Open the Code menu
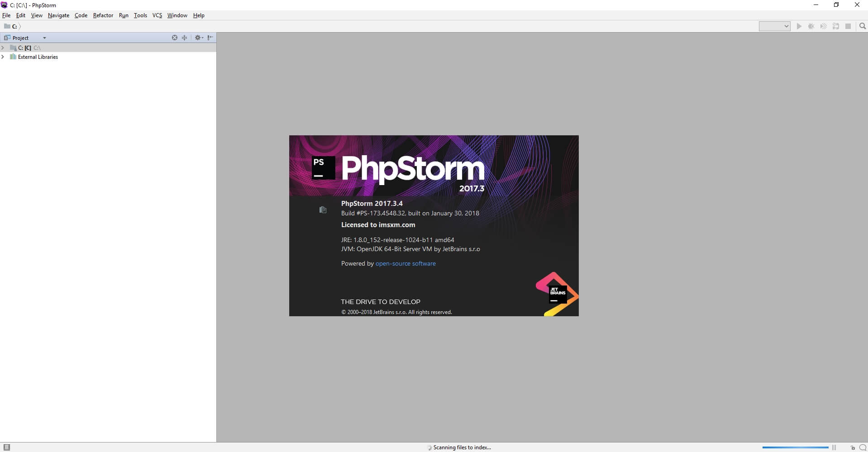The image size is (868, 452). [x=81, y=15]
